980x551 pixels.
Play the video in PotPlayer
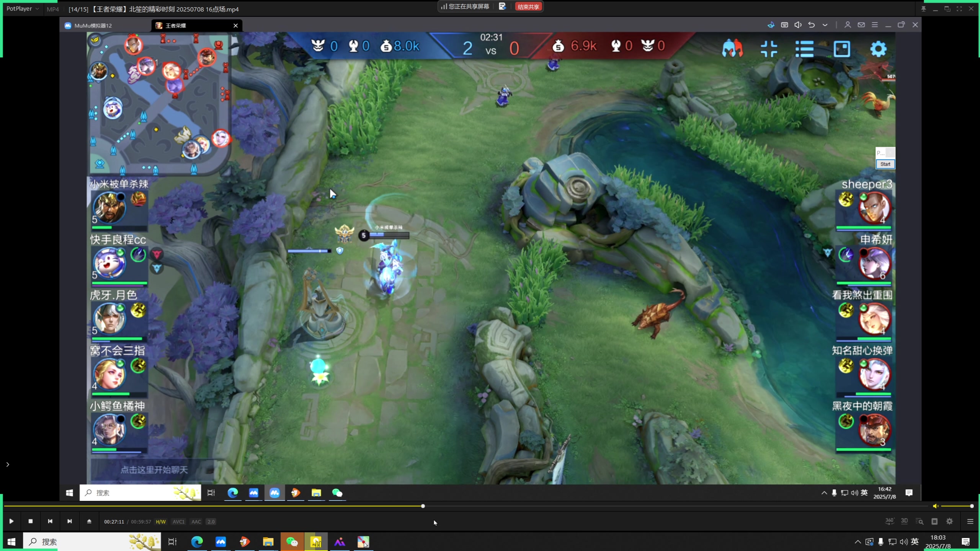11,521
